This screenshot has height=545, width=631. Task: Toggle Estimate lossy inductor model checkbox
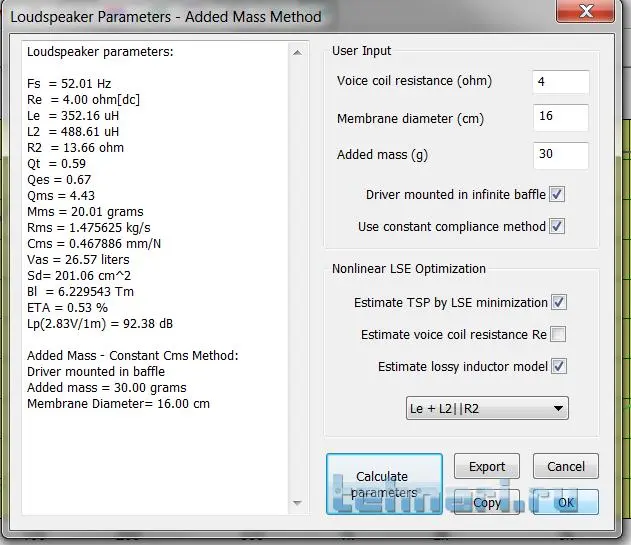(559, 367)
